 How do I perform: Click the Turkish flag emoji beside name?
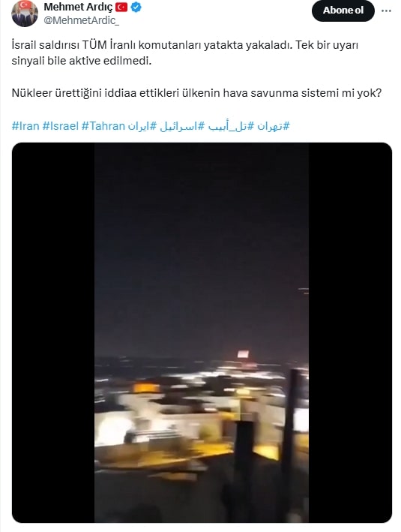click(121, 7)
